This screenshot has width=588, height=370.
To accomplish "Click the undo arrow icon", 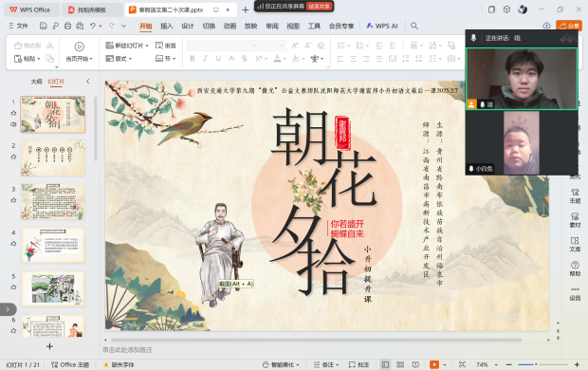I will 93,26.
